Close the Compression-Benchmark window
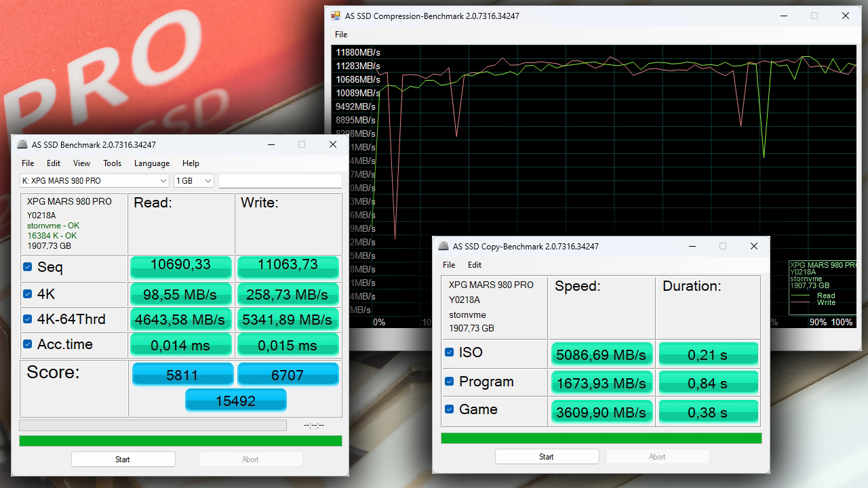868x488 pixels. tap(846, 16)
